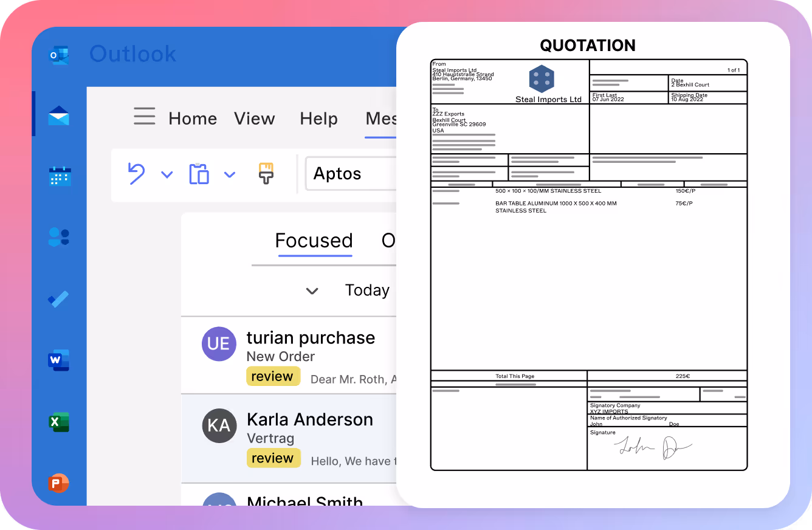
Task: Click review tag on Karla Anderson email
Action: (x=274, y=458)
